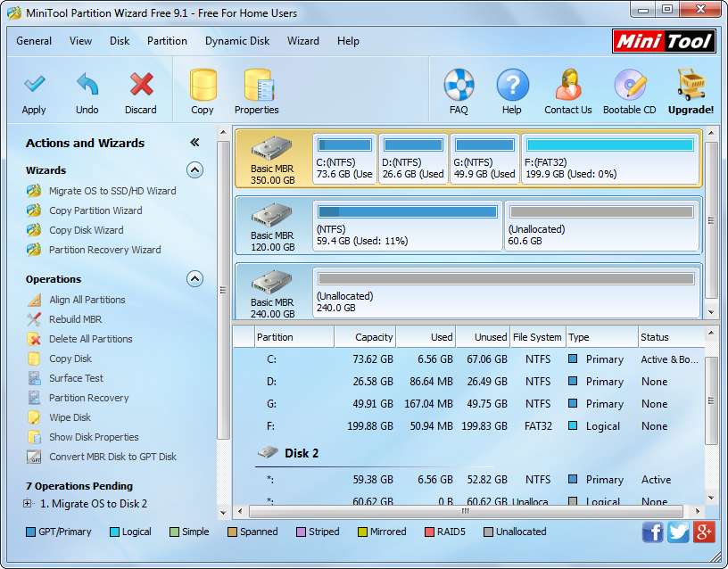Open the Google Plus share icon
728x569 pixels.
pos(704,532)
